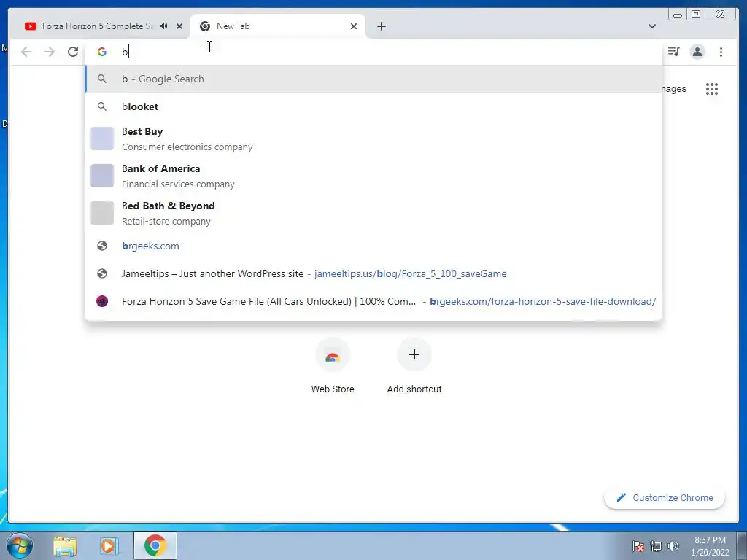Click the Images link on the page
Screen dimensions: 747x560
coord(675,89)
